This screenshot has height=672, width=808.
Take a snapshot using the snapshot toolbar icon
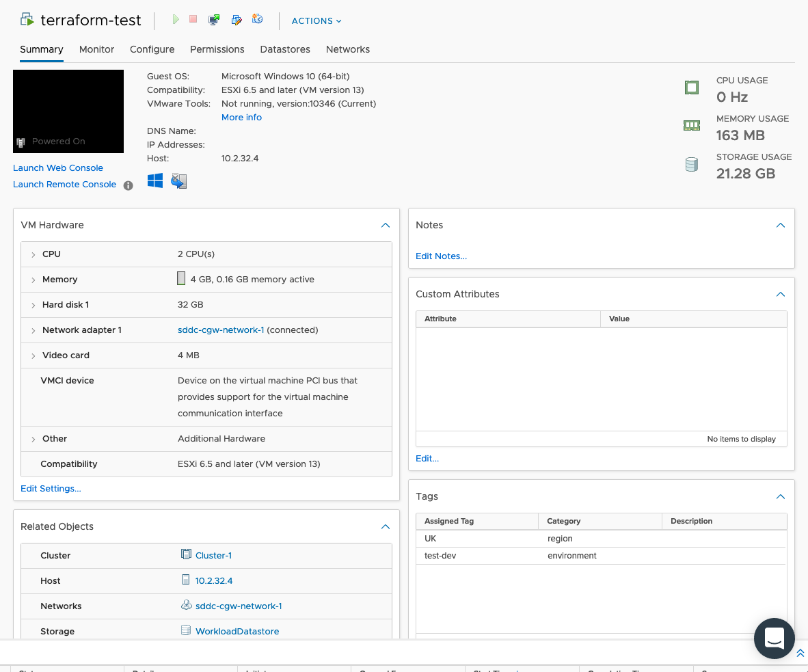258,20
